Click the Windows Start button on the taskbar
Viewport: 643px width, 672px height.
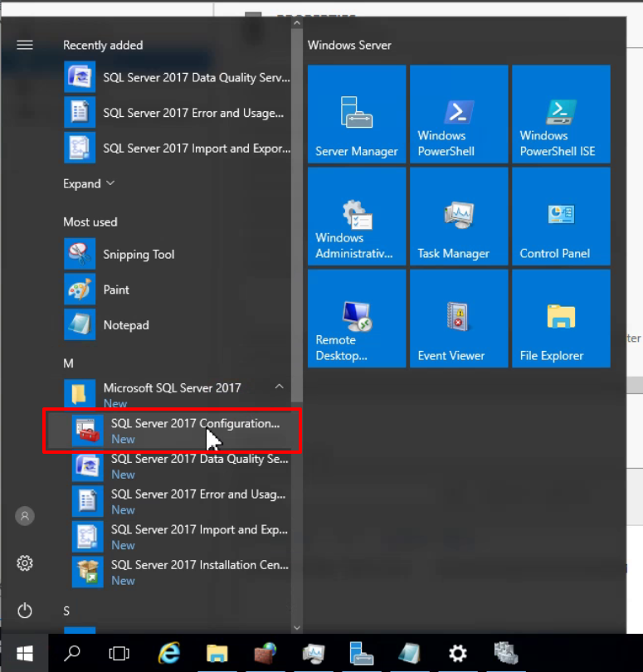24,653
